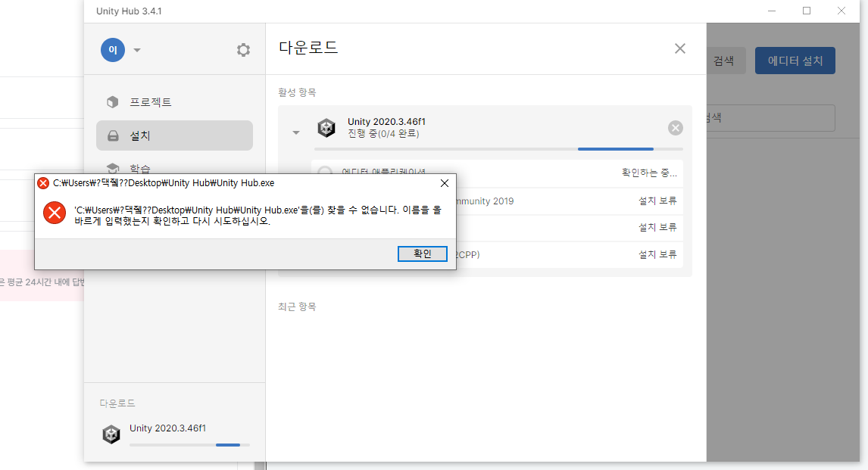Image resolution: width=868 pixels, height=470 pixels.
Task: Click 설치 보류 in Community 2019 row
Action: pos(657,201)
